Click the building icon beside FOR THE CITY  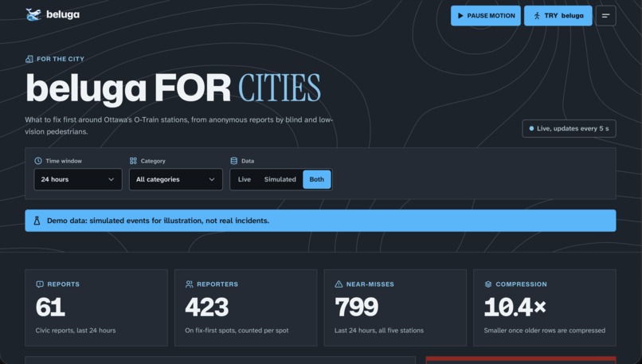click(x=29, y=59)
